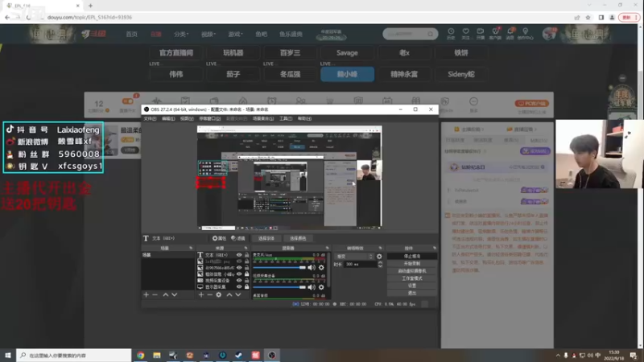
Task: Remove selected source with minus icon
Action: click(209, 294)
